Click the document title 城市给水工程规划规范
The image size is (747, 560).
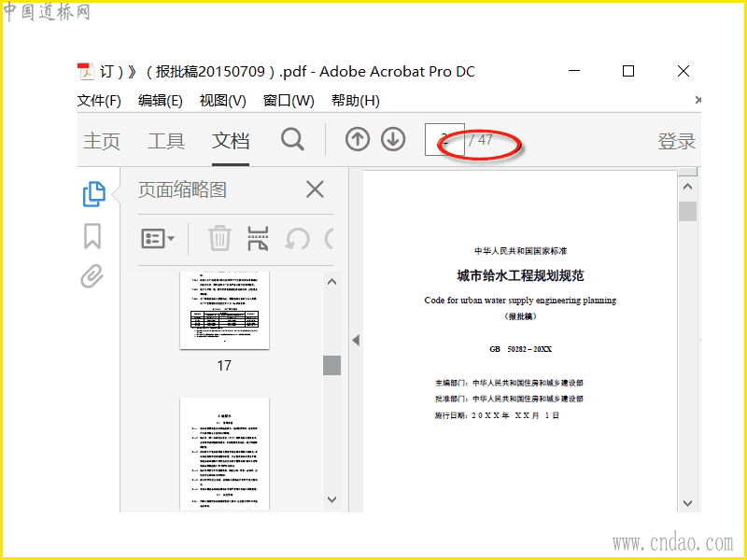tap(520, 275)
